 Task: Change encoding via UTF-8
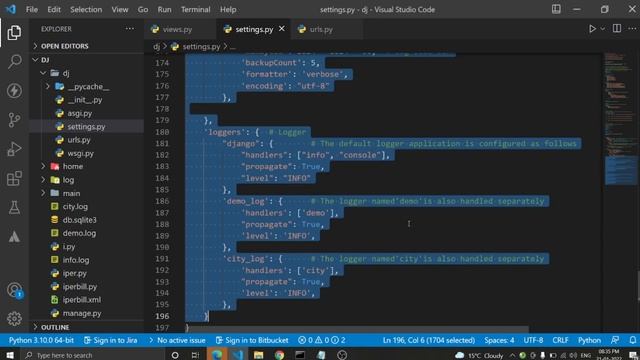coord(533,340)
